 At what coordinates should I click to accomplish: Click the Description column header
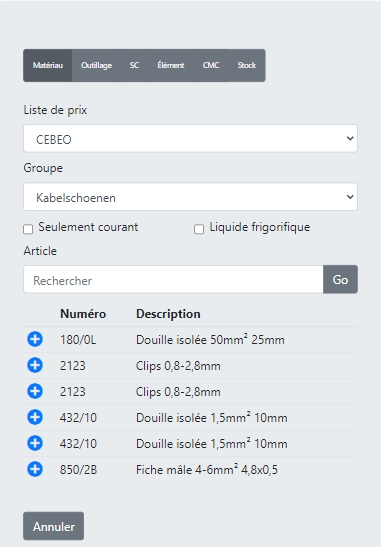168,314
